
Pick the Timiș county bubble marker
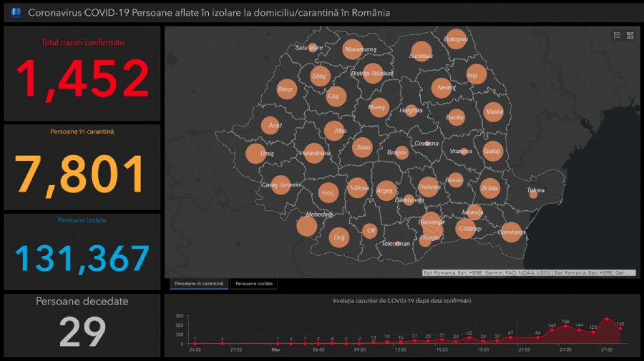tap(255, 153)
